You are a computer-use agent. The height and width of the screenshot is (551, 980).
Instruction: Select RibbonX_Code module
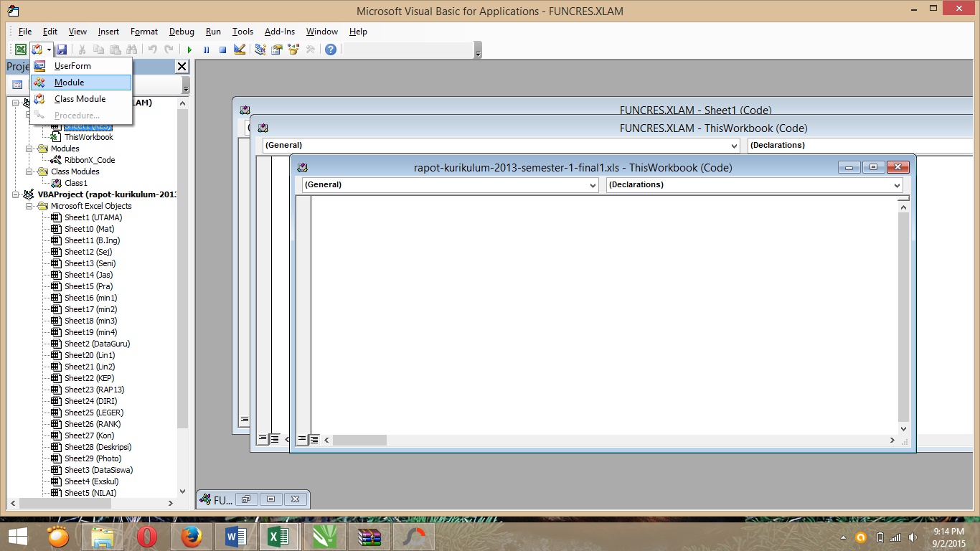click(x=89, y=160)
